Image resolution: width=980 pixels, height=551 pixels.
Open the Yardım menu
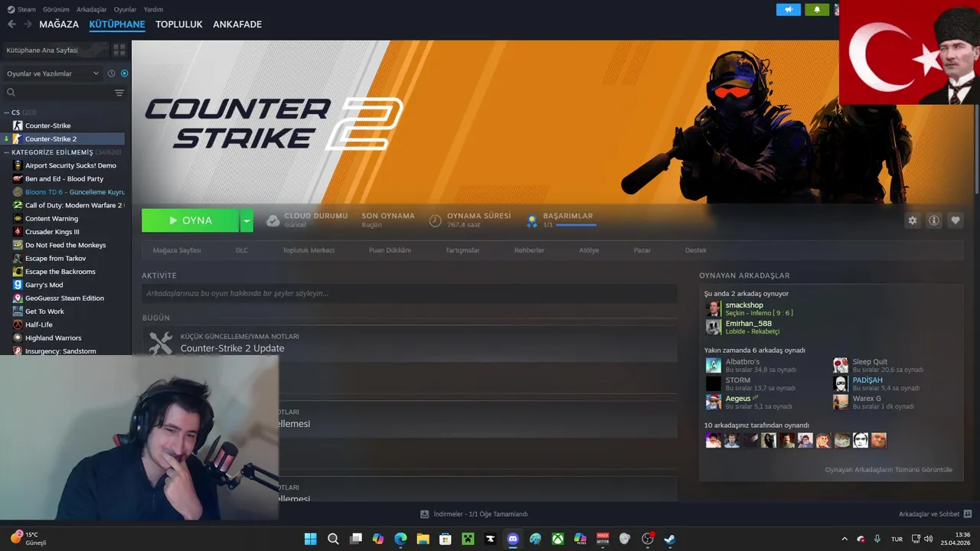[153, 9]
